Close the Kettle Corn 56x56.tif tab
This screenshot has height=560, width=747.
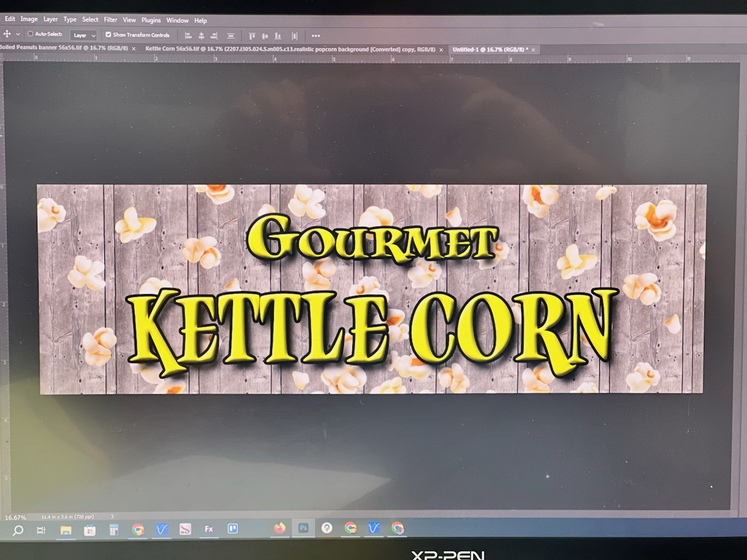pyautogui.click(x=441, y=50)
